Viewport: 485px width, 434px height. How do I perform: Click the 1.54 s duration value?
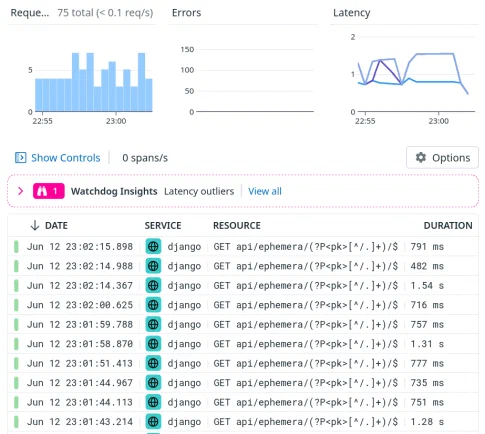[x=427, y=285]
